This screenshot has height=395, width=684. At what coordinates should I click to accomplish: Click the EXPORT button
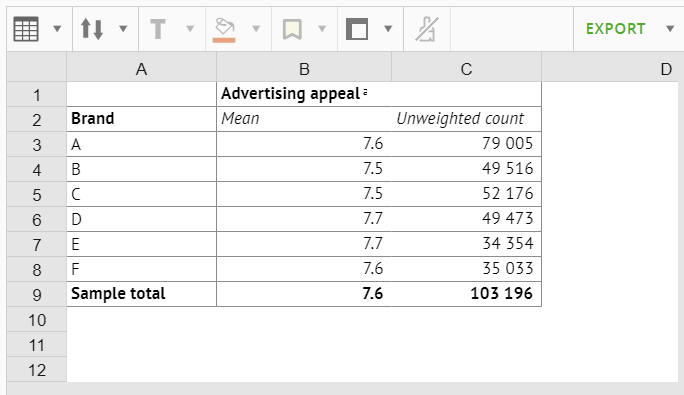(x=616, y=29)
